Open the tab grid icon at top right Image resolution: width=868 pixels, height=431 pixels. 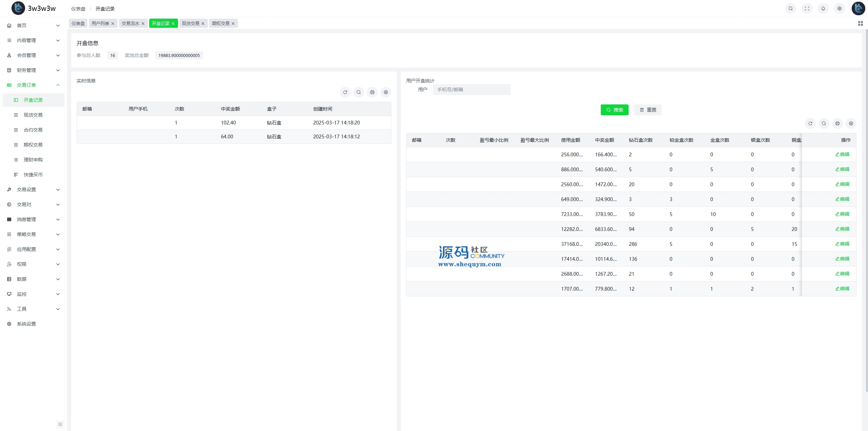point(860,23)
